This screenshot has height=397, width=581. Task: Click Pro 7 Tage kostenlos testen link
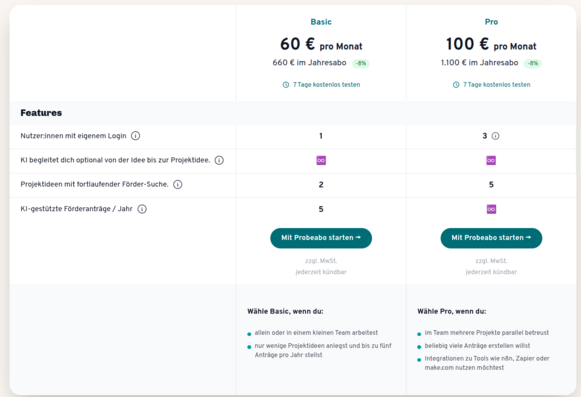(x=497, y=85)
